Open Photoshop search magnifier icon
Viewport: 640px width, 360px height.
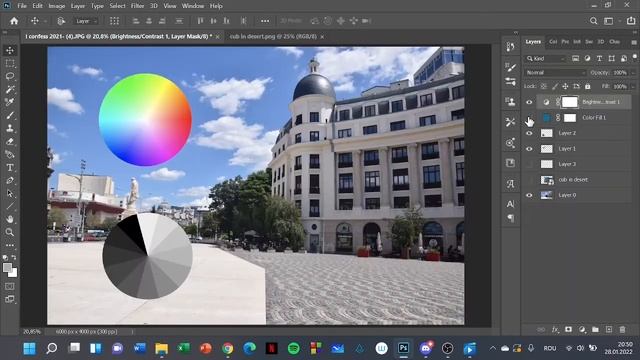[x=593, y=21]
